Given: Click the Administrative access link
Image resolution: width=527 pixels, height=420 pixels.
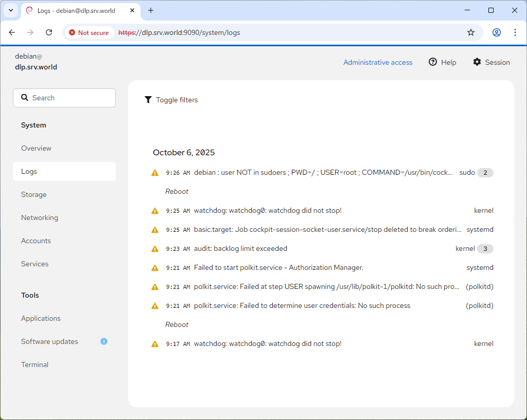Looking at the screenshot, I should coord(378,62).
